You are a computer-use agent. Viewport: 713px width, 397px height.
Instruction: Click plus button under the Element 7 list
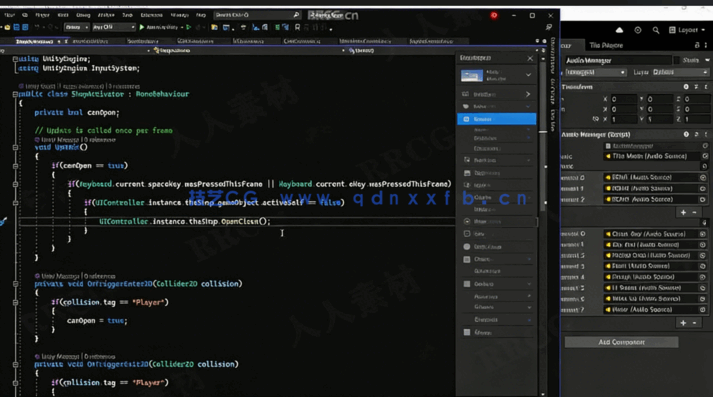click(x=683, y=322)
